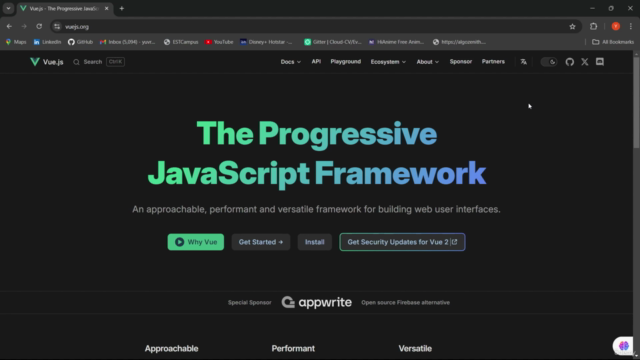Click the Approachable heading

point(171,349)
